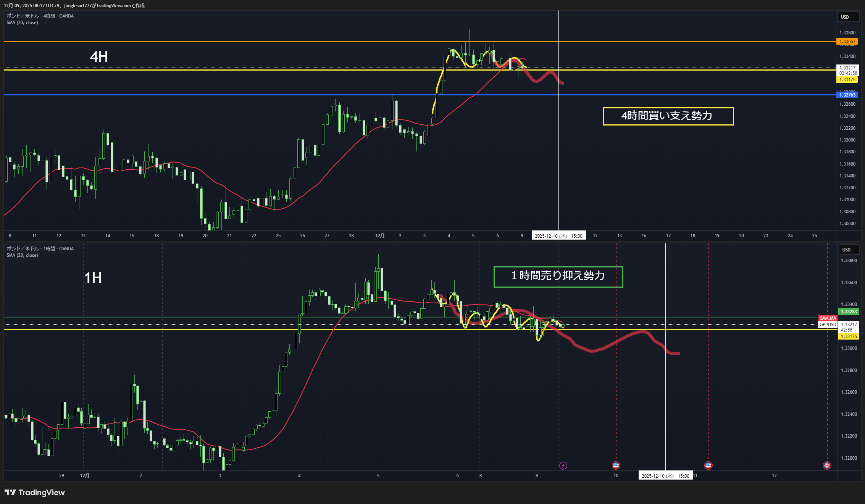The height and width of the screenshot is (504, 865).
Task: Click the large 4H text label
Action: click(x=99, y=57)
